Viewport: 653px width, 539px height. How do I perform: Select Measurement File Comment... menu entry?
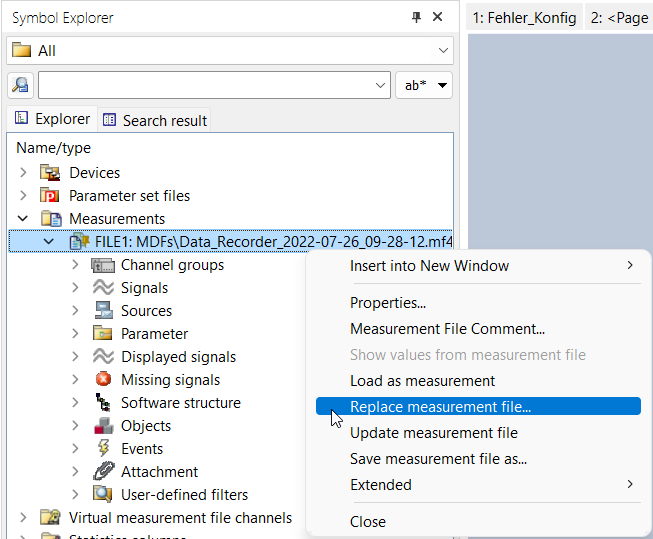click(x=478, y=329)
